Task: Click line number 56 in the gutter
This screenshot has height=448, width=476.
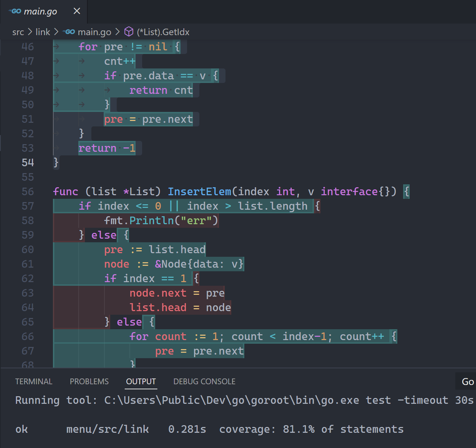Action: click(x=28, y=192)
